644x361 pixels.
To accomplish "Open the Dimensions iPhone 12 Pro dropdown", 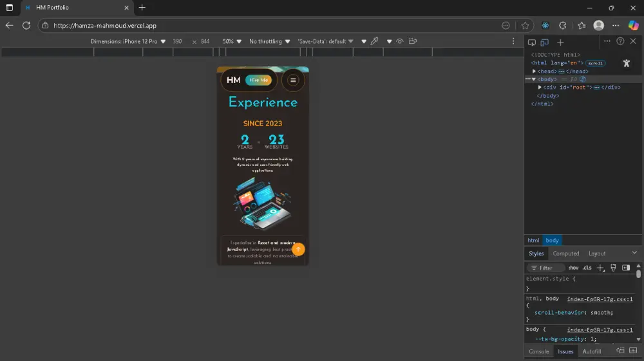I will pyautogui.click(x=128, y=41).
